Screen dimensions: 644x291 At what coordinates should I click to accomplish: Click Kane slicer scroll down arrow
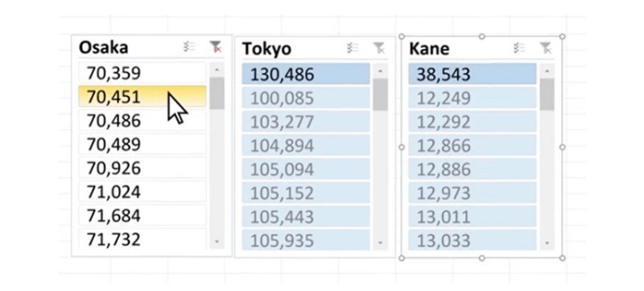[x=547, y=243]
